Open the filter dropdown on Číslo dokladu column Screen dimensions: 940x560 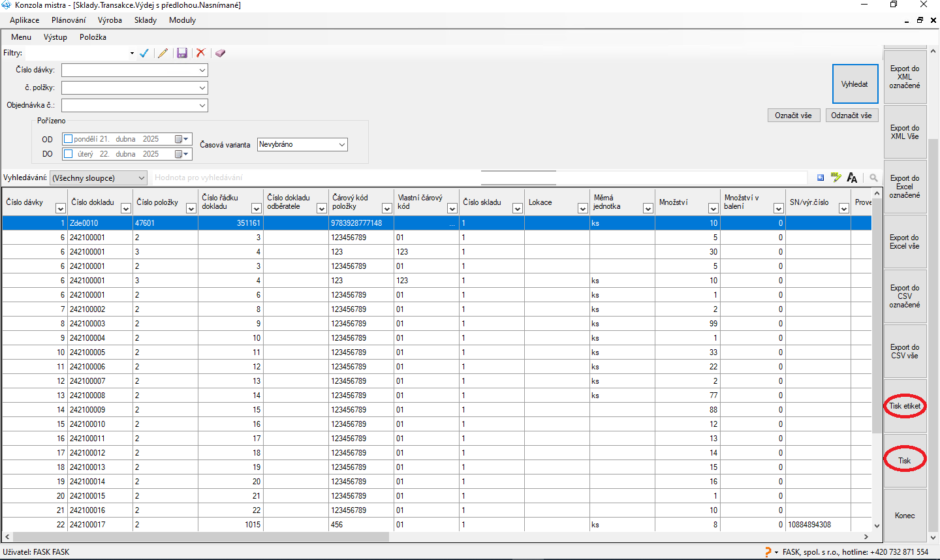[126, 209]
